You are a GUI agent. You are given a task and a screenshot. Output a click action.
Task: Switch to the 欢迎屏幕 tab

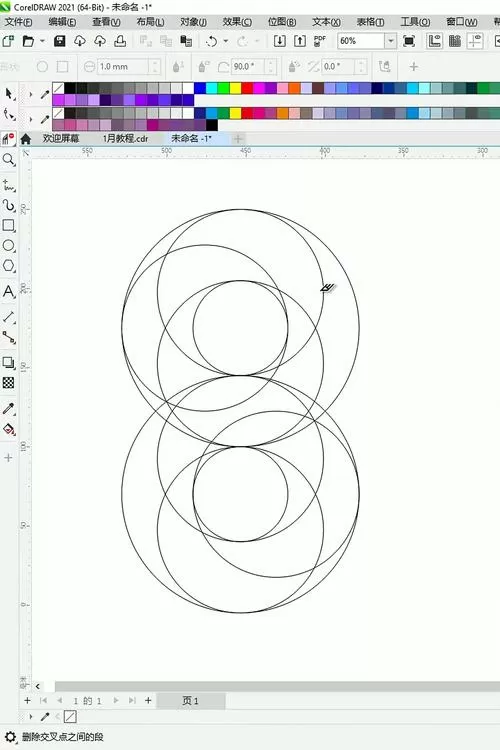(61, 139)
